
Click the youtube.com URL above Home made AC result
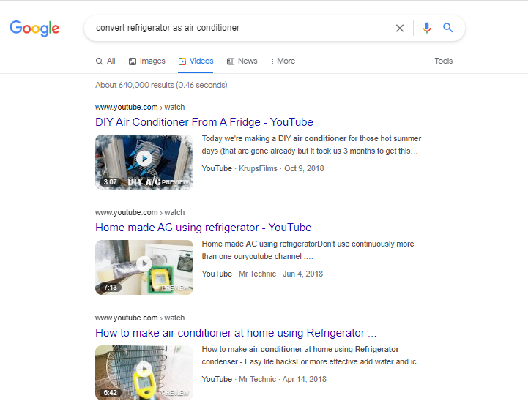(x=140, y=212)
